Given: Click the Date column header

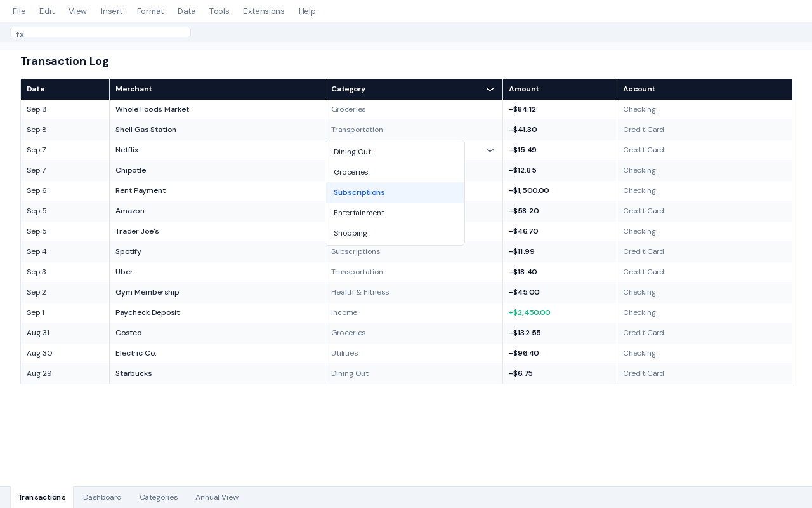Looking at the screenshot, I should 65,90.
